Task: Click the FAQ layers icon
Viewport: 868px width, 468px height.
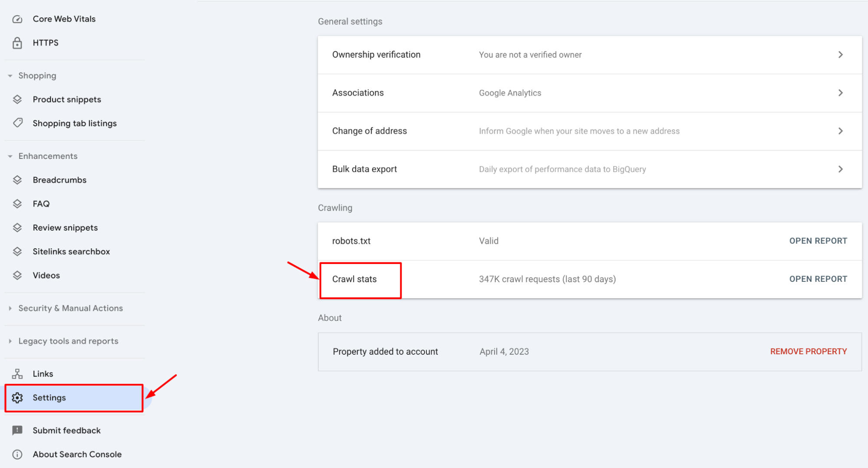Action: 17,204
